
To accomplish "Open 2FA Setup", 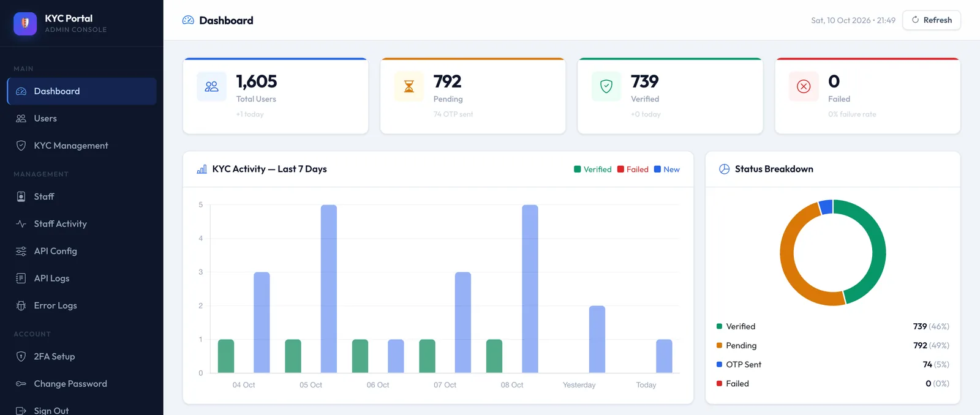I will 82,356.
